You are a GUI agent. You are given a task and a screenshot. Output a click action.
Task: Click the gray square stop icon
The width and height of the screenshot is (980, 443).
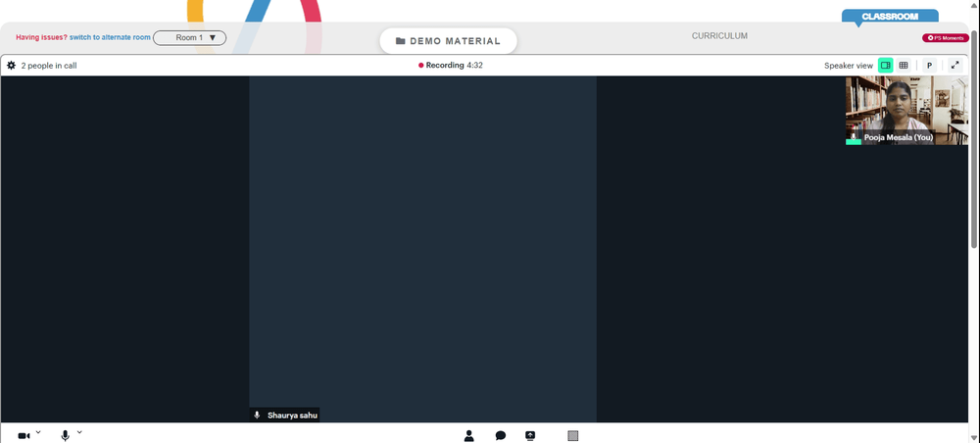tap(573, 435)
